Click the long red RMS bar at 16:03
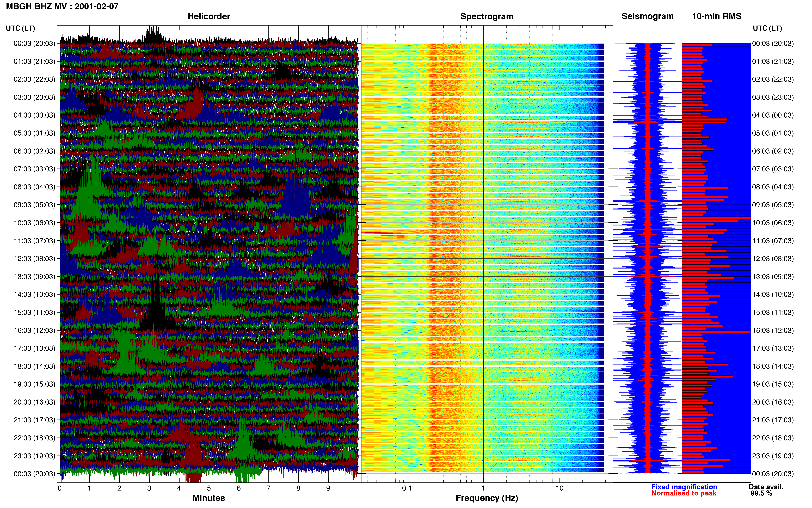Image resolution: width=812 pixels, height=508 pixels. tap(716, 332)
